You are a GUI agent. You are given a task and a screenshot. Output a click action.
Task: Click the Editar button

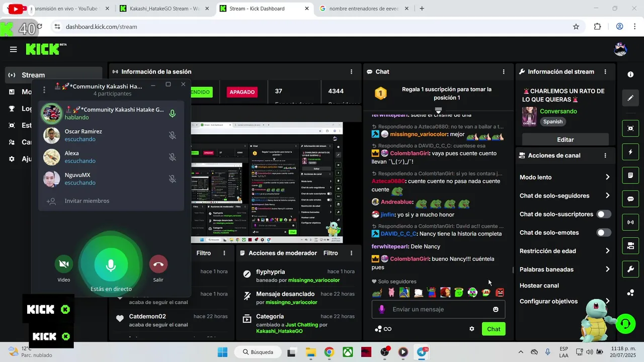[566, 140]
